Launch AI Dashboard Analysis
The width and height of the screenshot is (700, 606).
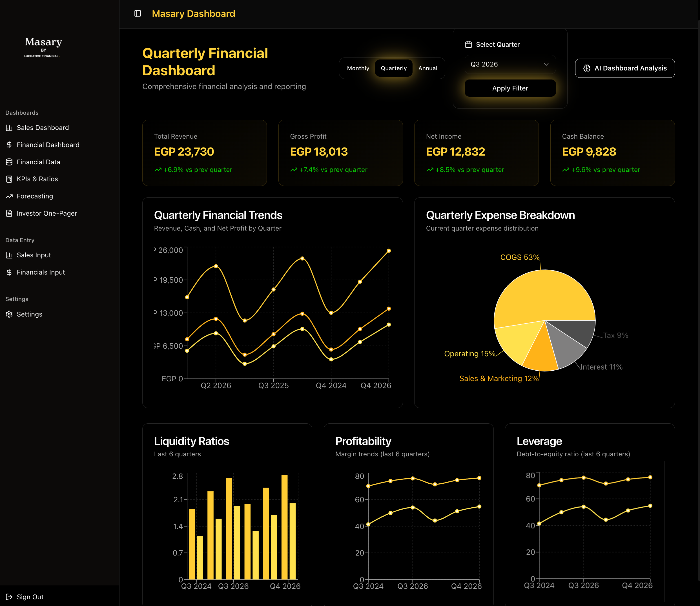624,68
